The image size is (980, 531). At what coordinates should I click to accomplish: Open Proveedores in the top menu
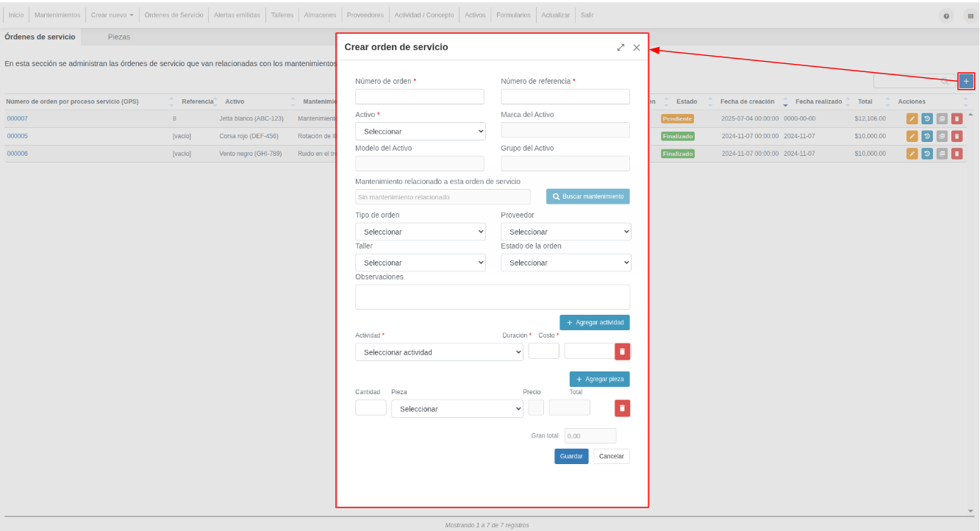365,15
